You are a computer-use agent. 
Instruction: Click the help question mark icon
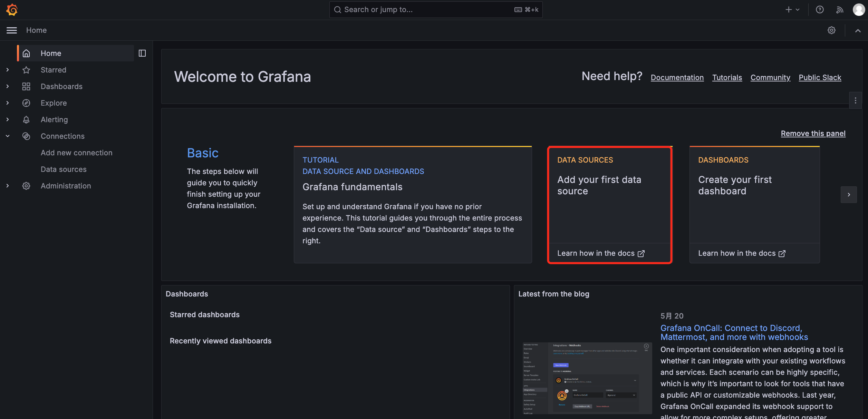820,10
